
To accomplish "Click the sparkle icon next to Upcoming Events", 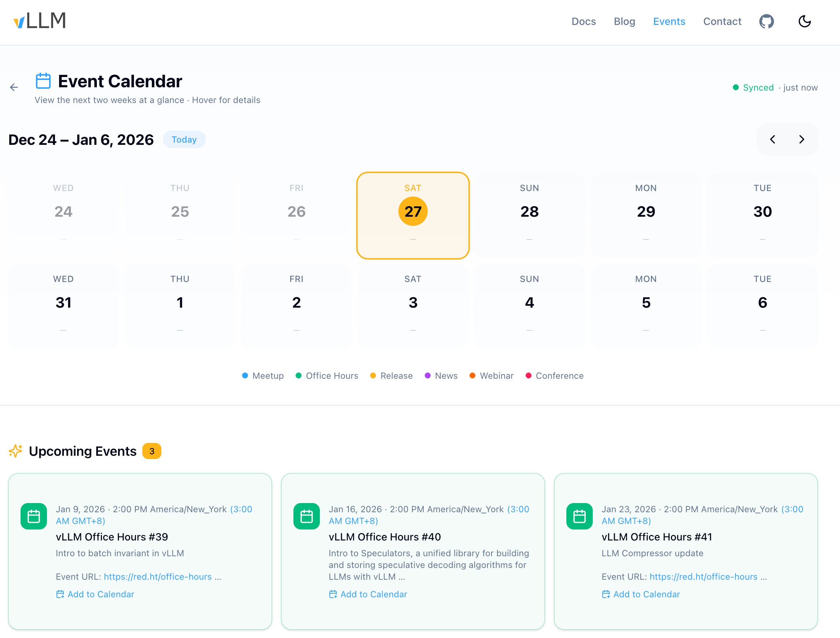I will [15, 451].
